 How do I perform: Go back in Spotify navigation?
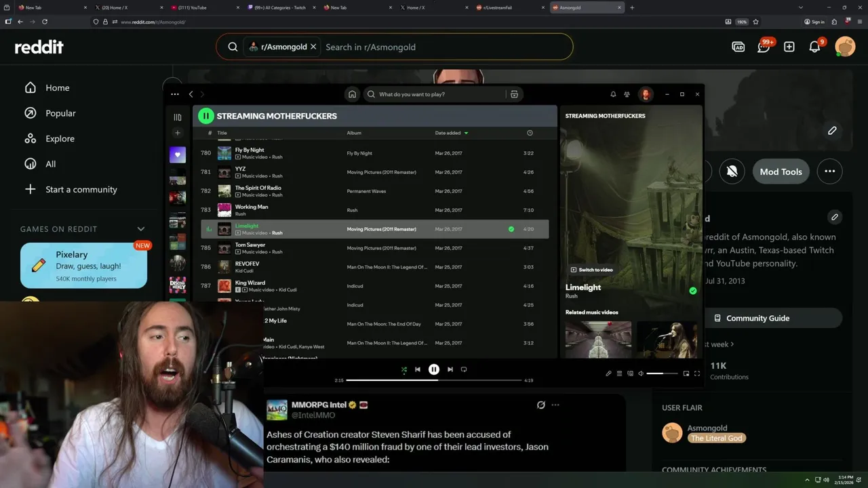191,94
